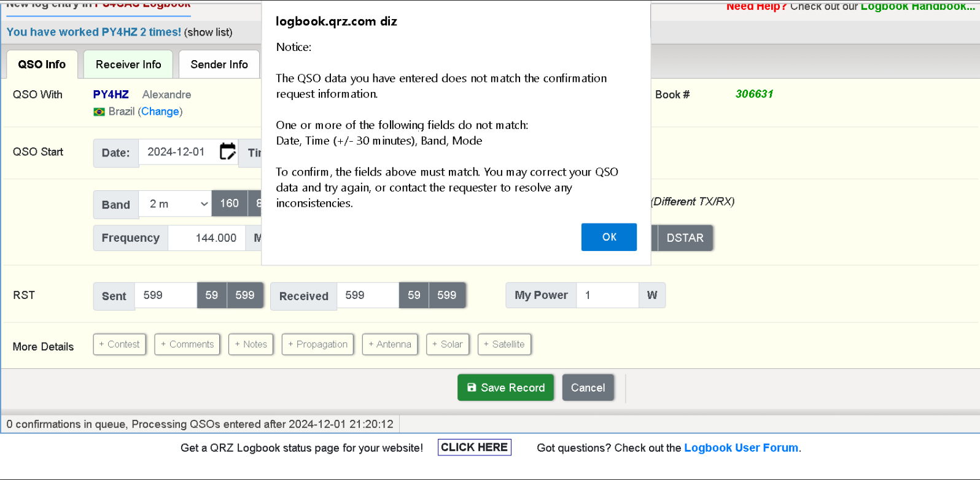This screenshot has width=980, height=480.
Task: Click the power unit W label
Action: [652, 295]
